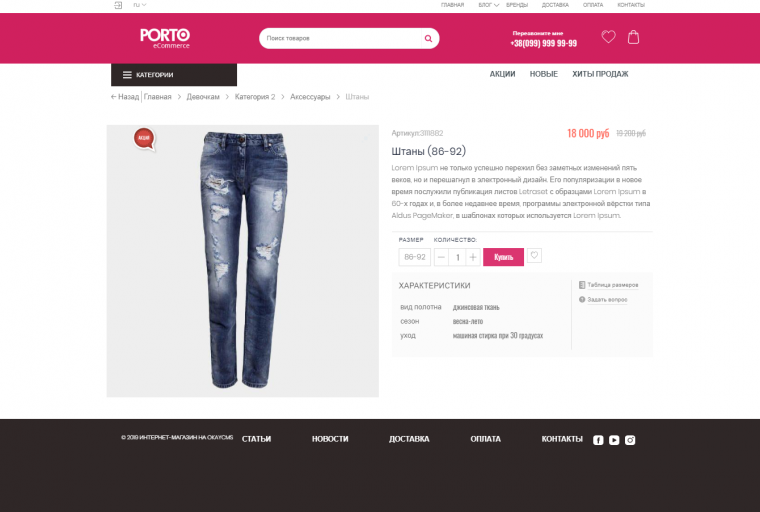Select the 86-92 size option
Image resolution: width=760 pixels, height=512 pixels.
[414, 257]
